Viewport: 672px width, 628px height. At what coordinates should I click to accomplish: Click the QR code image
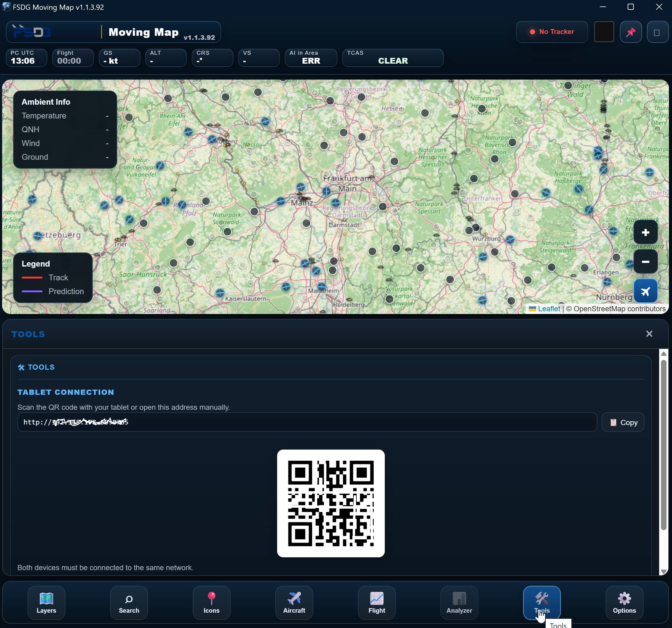(331, 503)
